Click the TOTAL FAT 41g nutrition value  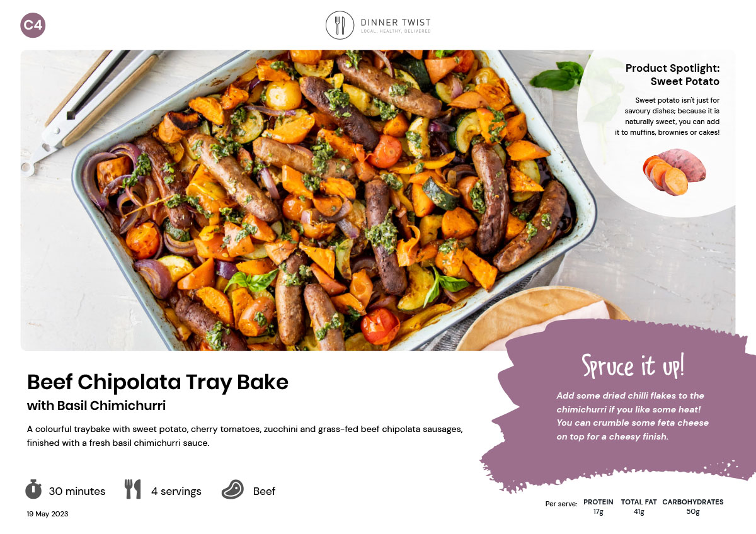(x=639, y=507)
